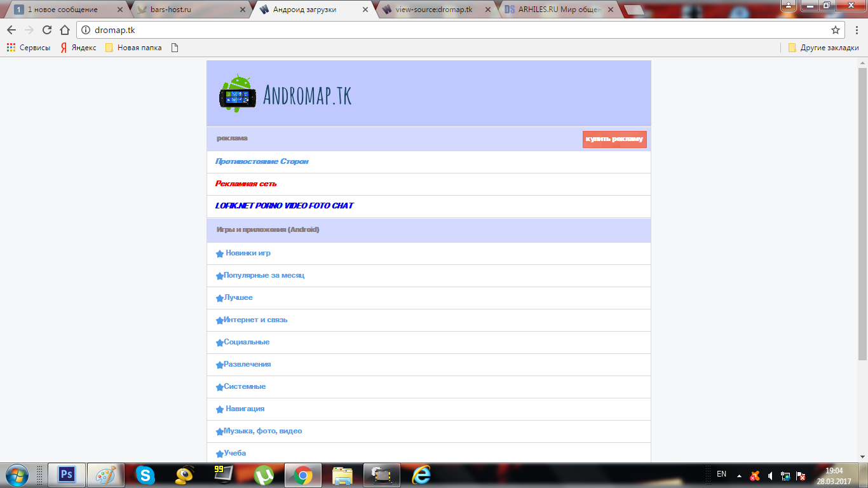The height and width of the screenshot is (488, 868).
Task: Open uTorrent from the taskbar
Action: click(x=263, y=475)
